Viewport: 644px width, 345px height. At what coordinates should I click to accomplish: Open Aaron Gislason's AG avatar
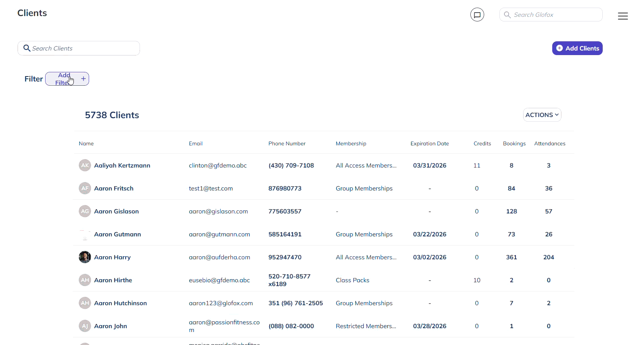[x=85, y=211]
